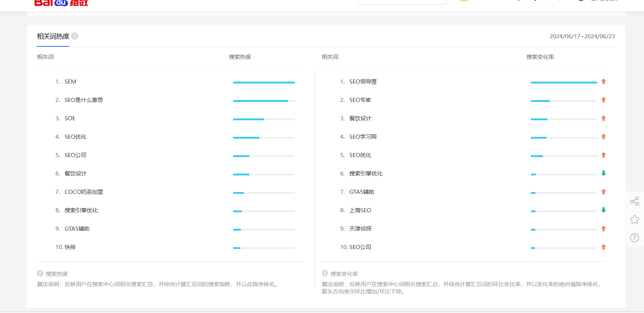644x313 pixels.
Task: Click the down arrow for 上海SEO
Action: (x=603, y=210)
